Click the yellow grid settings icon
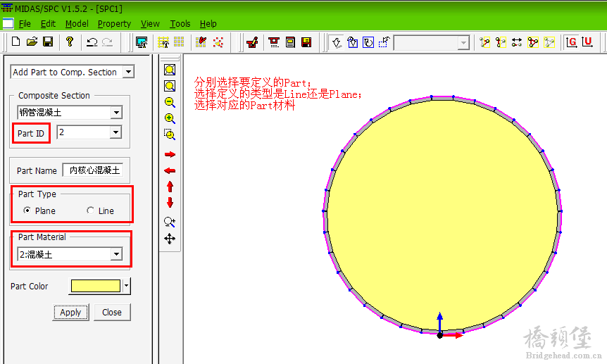Screen dimensions: 607x364 pyautogui.click(x=163, y=42)
